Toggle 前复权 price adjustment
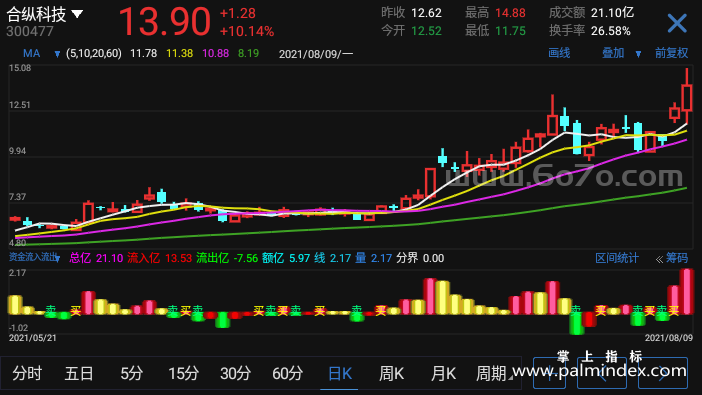 point(671,53)
